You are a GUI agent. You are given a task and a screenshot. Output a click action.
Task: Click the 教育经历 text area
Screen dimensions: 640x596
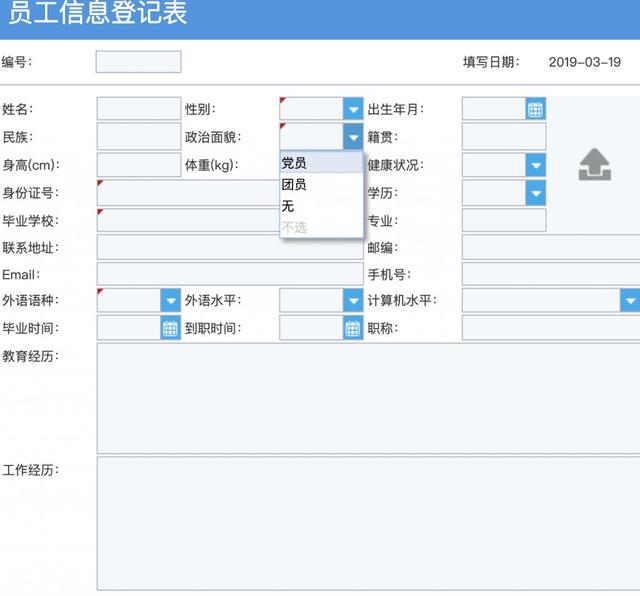(x=368, y=398)
